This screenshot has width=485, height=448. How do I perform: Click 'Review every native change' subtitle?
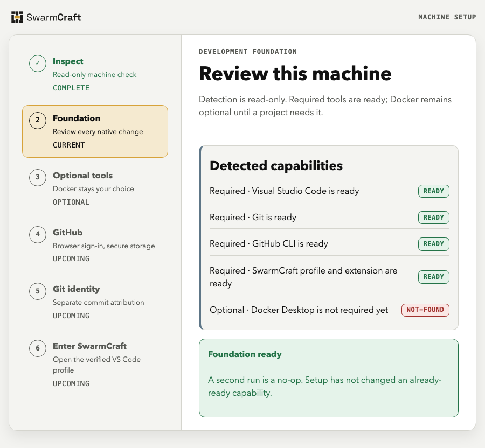point(98,131)
